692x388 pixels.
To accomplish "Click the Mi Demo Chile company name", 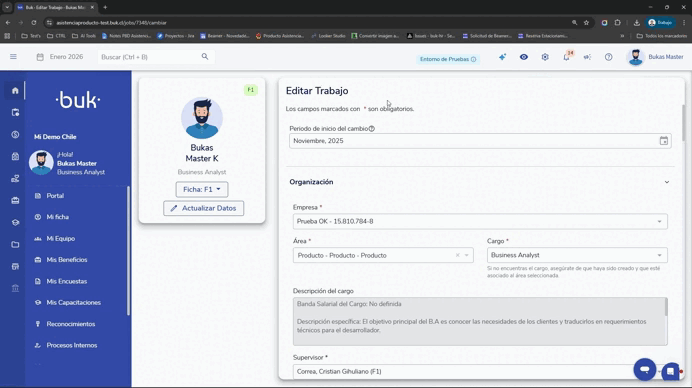I will point(55,137).
